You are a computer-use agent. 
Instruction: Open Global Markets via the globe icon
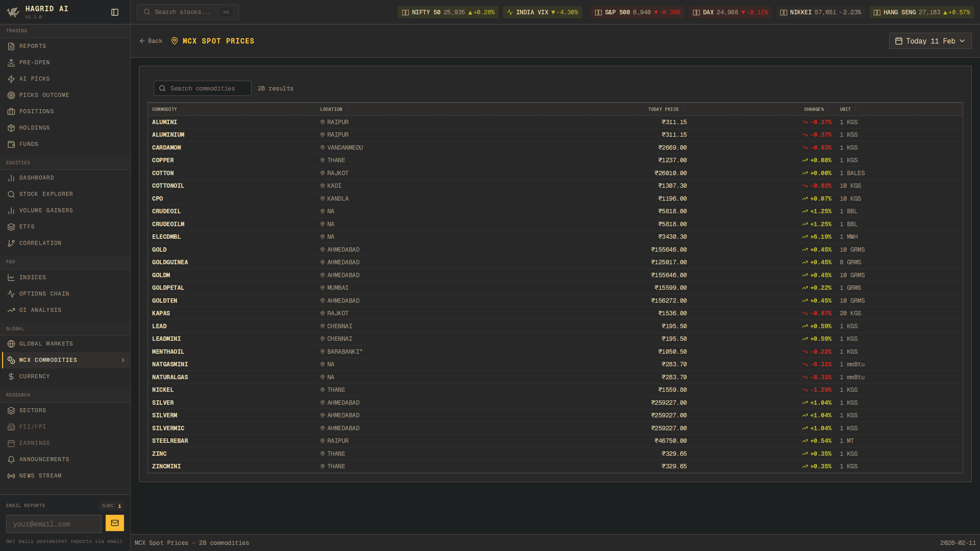[x=11, y=344]
